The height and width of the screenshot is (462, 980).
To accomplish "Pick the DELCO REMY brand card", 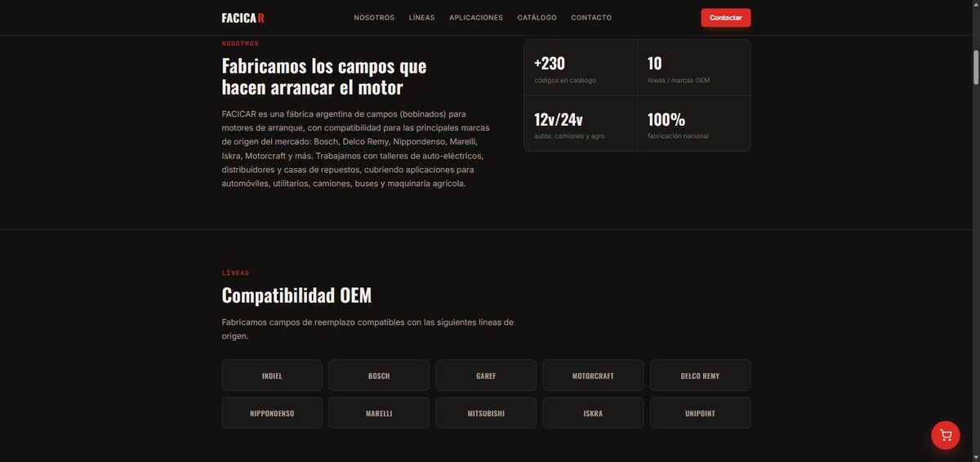I will coord(700,375).
